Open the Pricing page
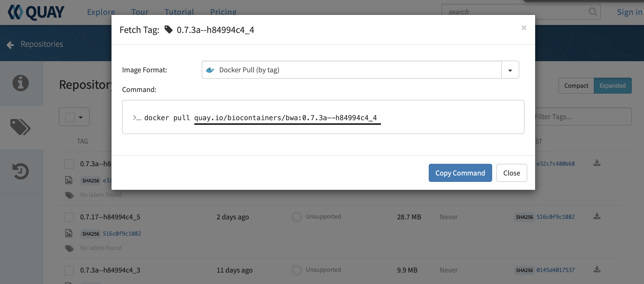This screenshot has width=644, height=284. [x=224, y=12]
